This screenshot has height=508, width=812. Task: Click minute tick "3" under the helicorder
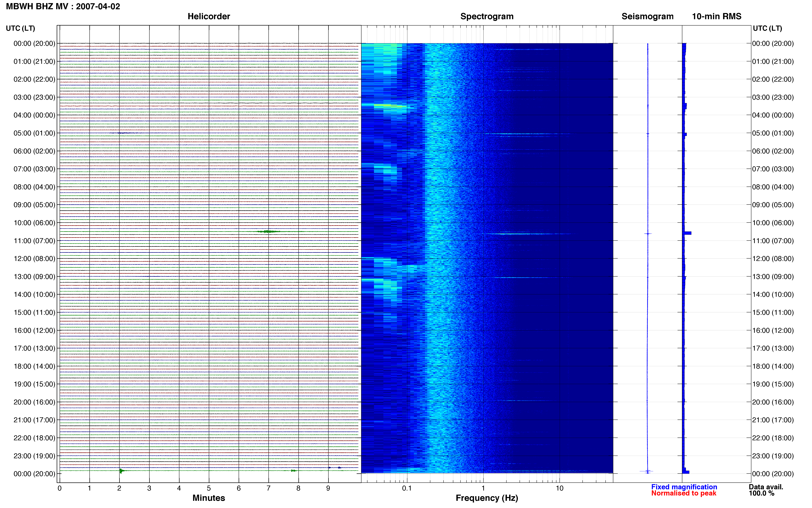[x=149, y=488]
